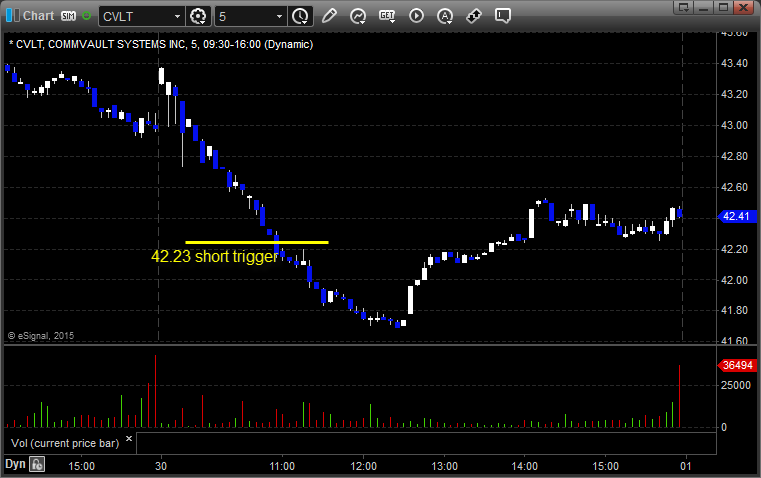Open the chart comment bubble icon

502,16
